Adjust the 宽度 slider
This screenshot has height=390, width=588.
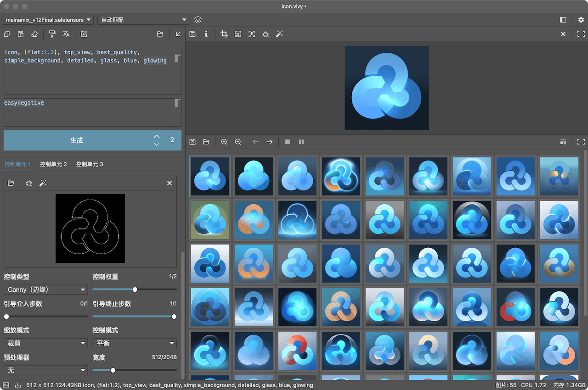(x=135, y=370)
